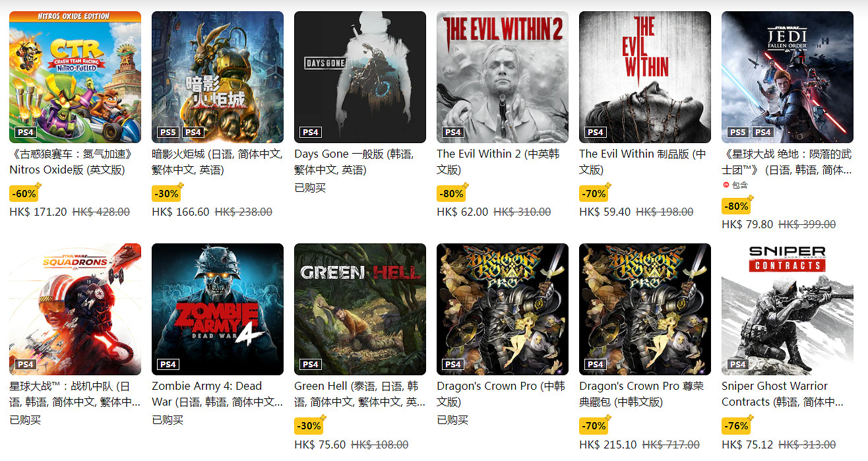Click the -70% badge under Dragon's Crown Pro 尊荣典藏包
The height and width of the screenshot is (461, 868).
[x=593, y=425]
